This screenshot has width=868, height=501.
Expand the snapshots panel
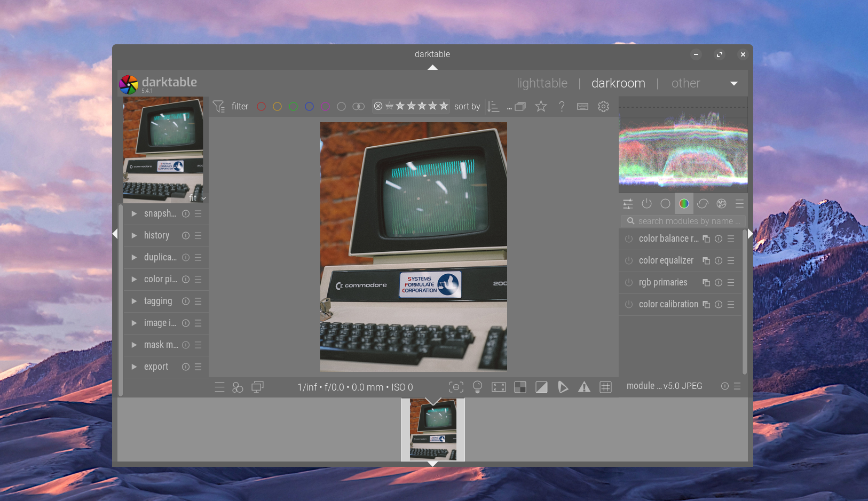(x=134, y=213)
